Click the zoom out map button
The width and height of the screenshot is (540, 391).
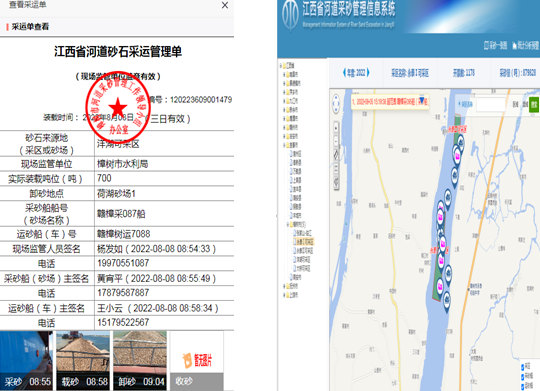tap(336, 140)
